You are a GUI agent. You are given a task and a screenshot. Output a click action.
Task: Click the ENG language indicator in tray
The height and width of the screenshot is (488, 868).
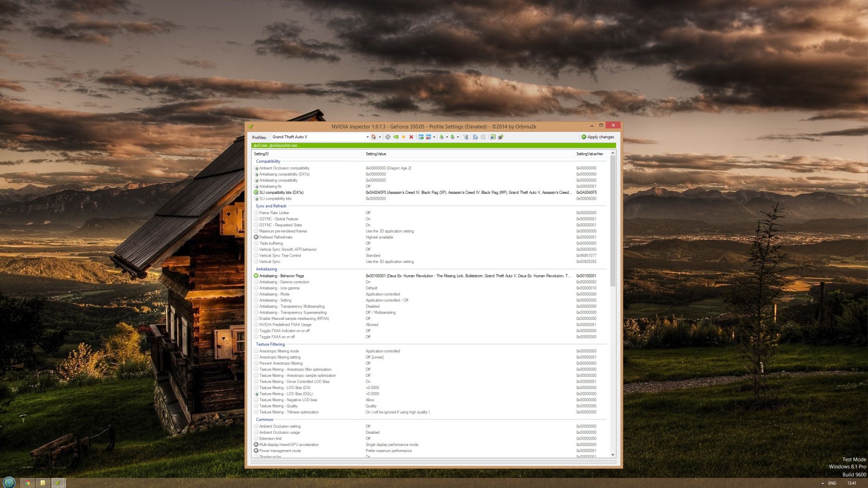832,483
